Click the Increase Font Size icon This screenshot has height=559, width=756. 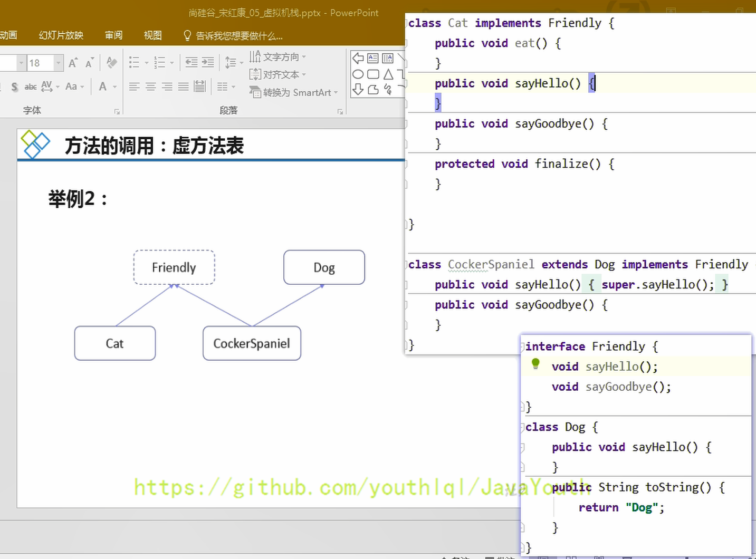pyautogui.click(x=73, y=63)
